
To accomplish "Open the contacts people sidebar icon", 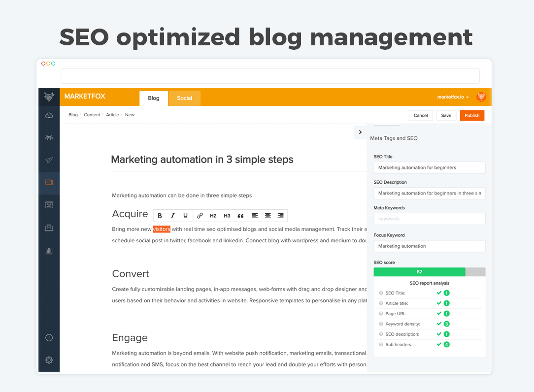I will (49, 137).
